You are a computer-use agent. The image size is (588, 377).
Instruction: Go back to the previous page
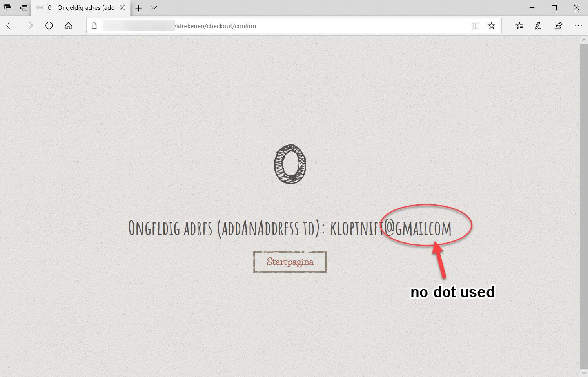[10, 26]
